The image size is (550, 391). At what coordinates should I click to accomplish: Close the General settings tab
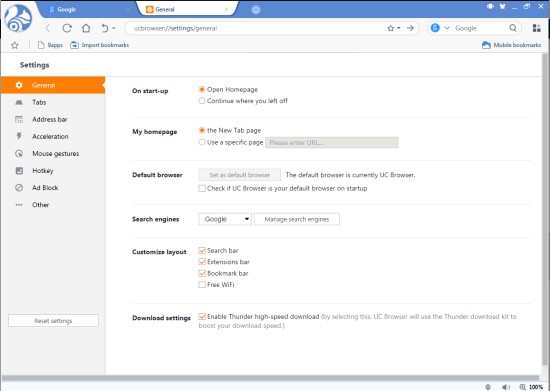point(226,9)
